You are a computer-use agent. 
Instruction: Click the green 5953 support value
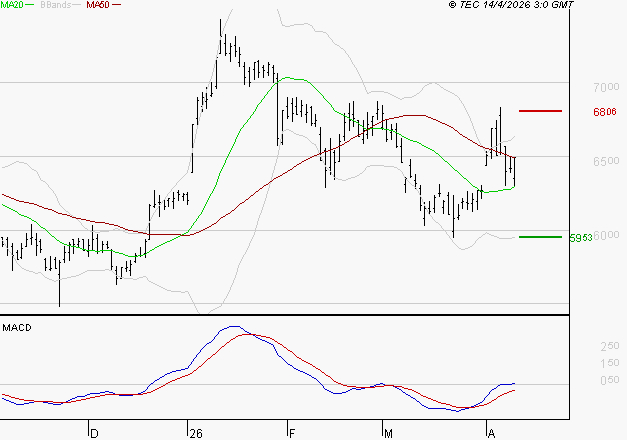click(x=581, y=238)
